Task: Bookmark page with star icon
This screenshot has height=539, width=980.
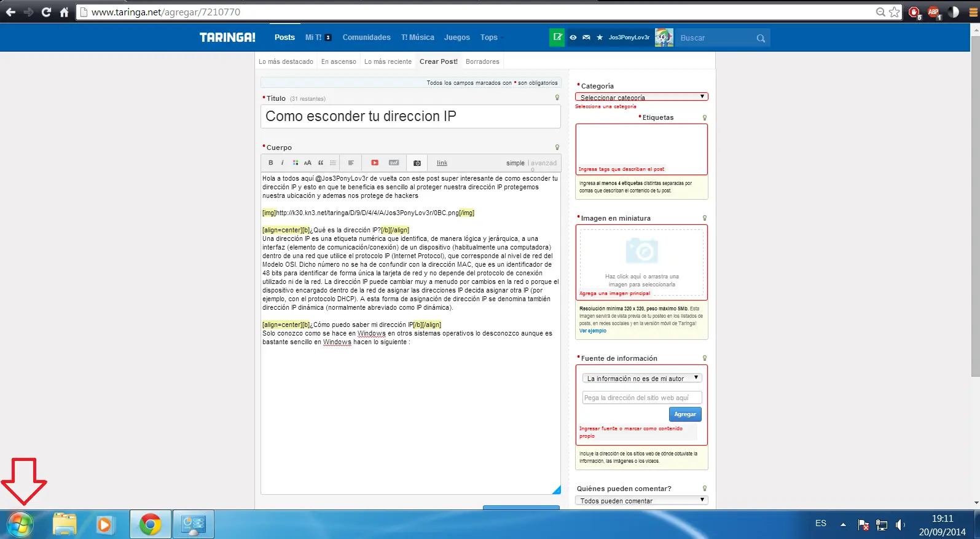Action: (x=894, y=12)
